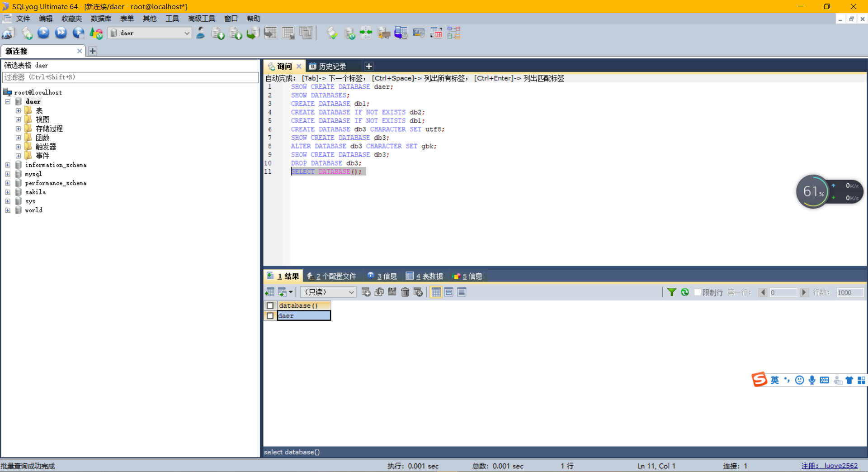This screenshot has height=472, width=868.
Task: Execute query and edit resultset icon
Action: 78,33
